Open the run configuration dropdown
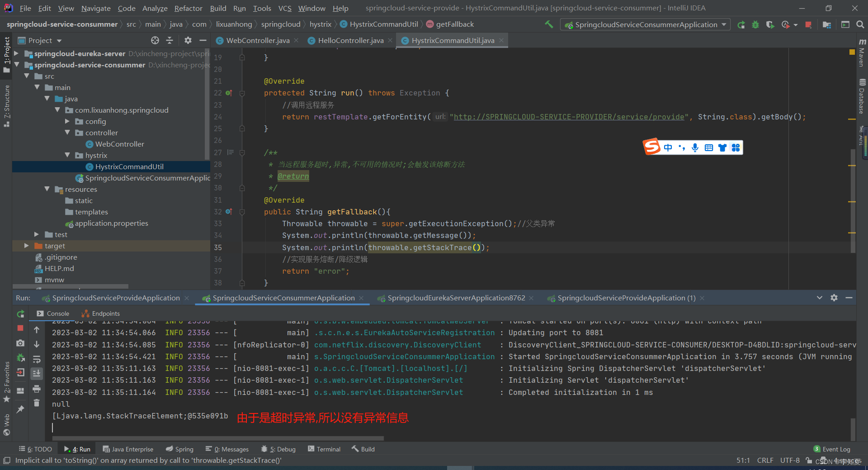Viewport: 868px width, 470px height. point(646,25)
